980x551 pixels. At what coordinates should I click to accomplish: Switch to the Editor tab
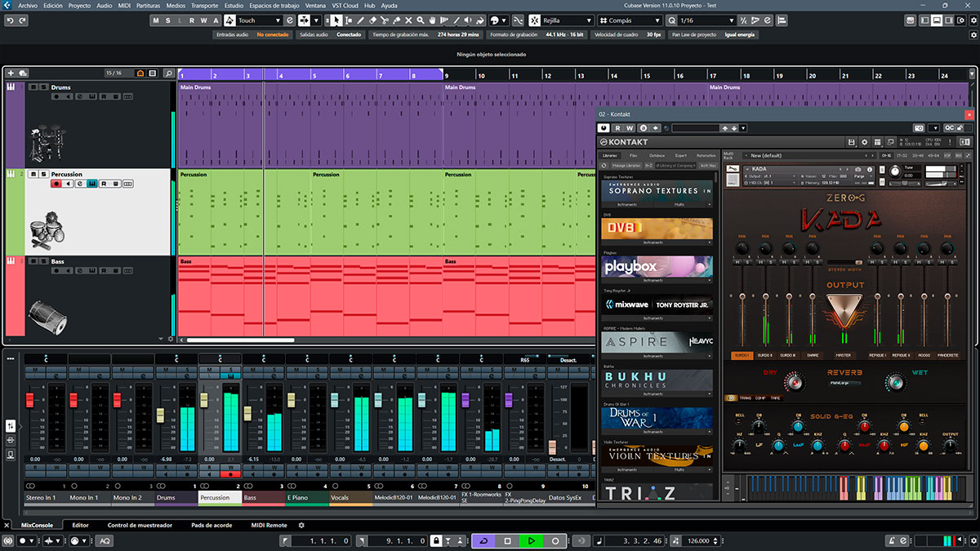click(80, 525)
